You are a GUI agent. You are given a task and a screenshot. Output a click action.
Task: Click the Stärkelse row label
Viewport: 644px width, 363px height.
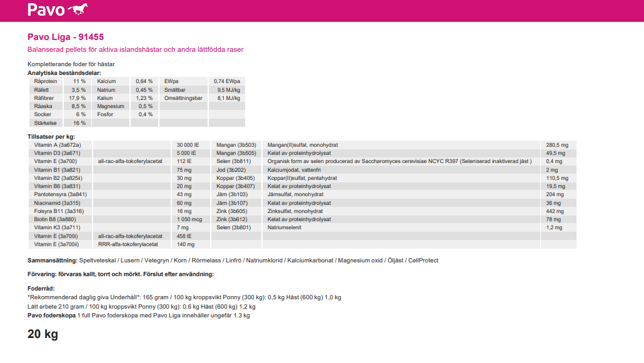[46, 122]
